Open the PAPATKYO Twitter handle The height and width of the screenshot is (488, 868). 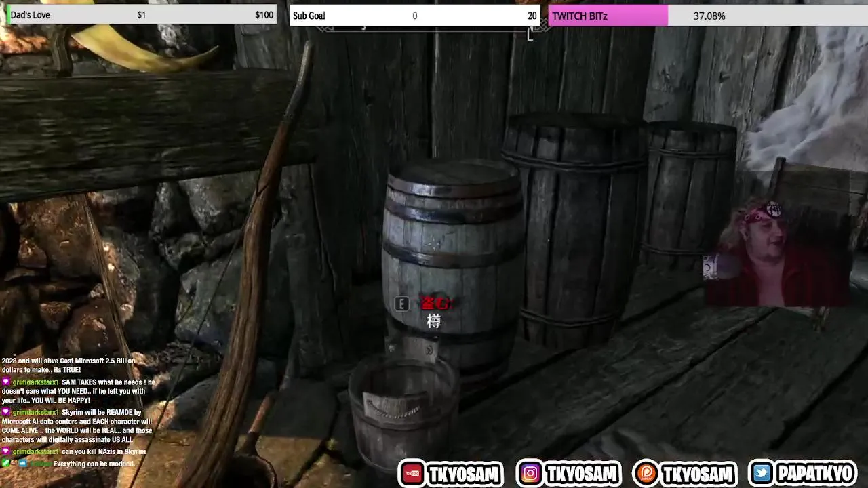[815, 474]
